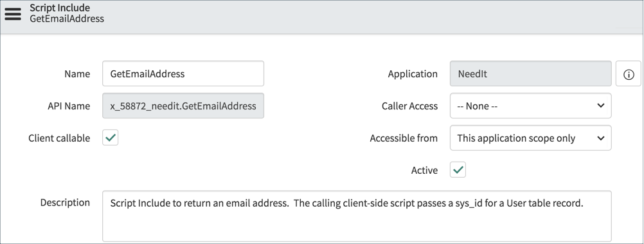Expand the Accessible from dropdown
Screen dimensions: 644x244
tap(530, 138)
